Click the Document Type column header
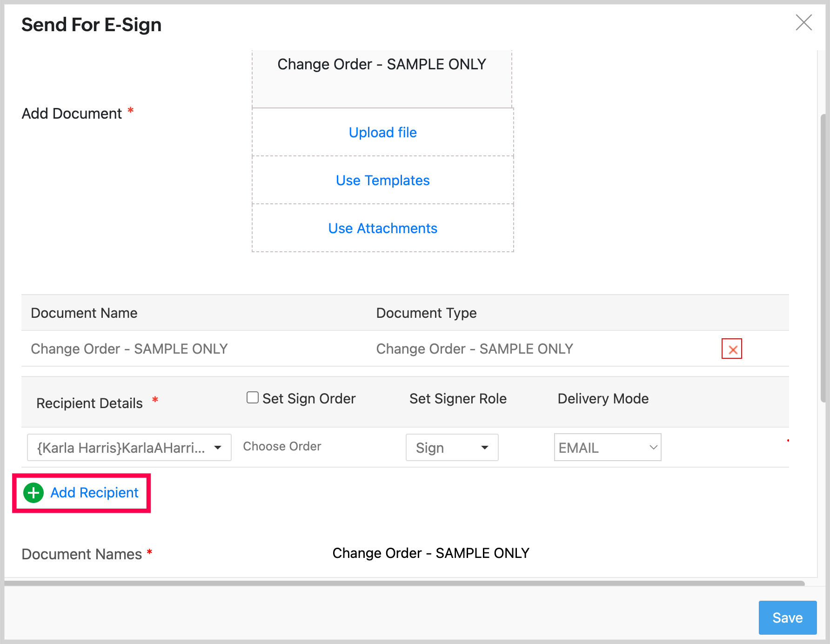Image resolution: width=830 pixels, height=644 pixels. [426, 313]
